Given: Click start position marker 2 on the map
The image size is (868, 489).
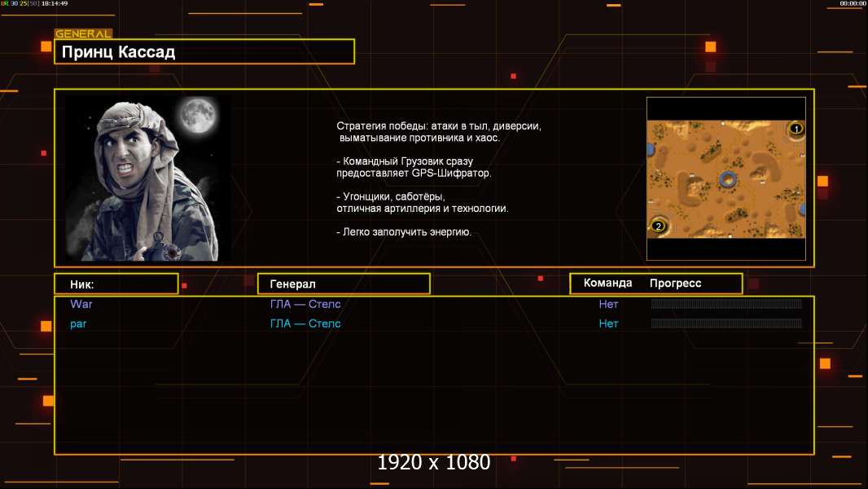Looking at the screenshot, I should [658, 226].
